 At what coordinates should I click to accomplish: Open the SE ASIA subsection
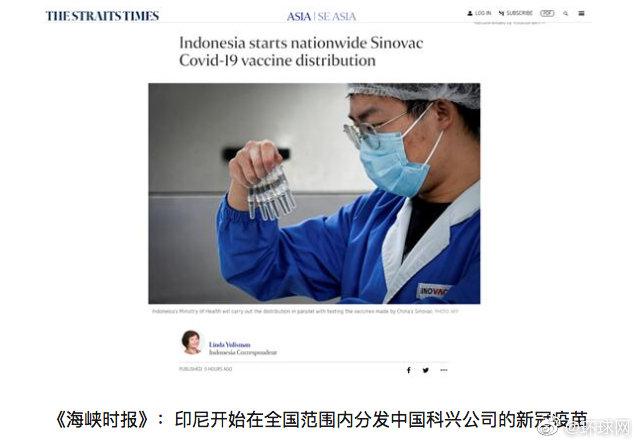tap(336, 17)
